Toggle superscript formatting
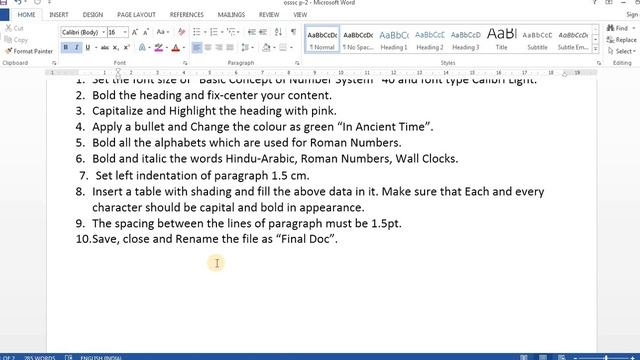The height and width of the screenshot is (360, 640). click(x=127, y=48)
